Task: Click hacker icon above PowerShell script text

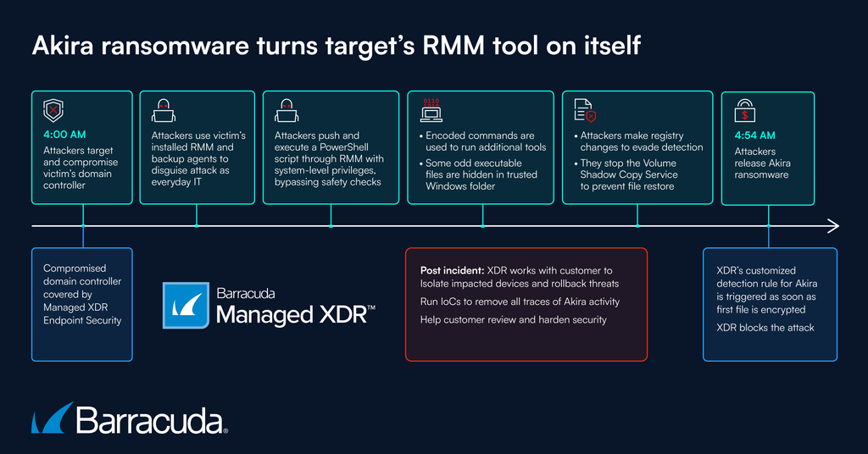Action: click(286, 111)
